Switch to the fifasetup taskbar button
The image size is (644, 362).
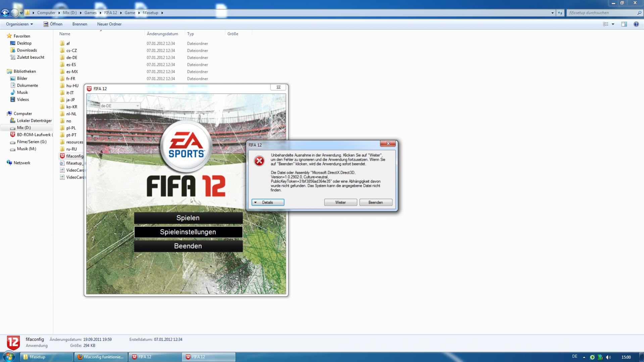47,357
